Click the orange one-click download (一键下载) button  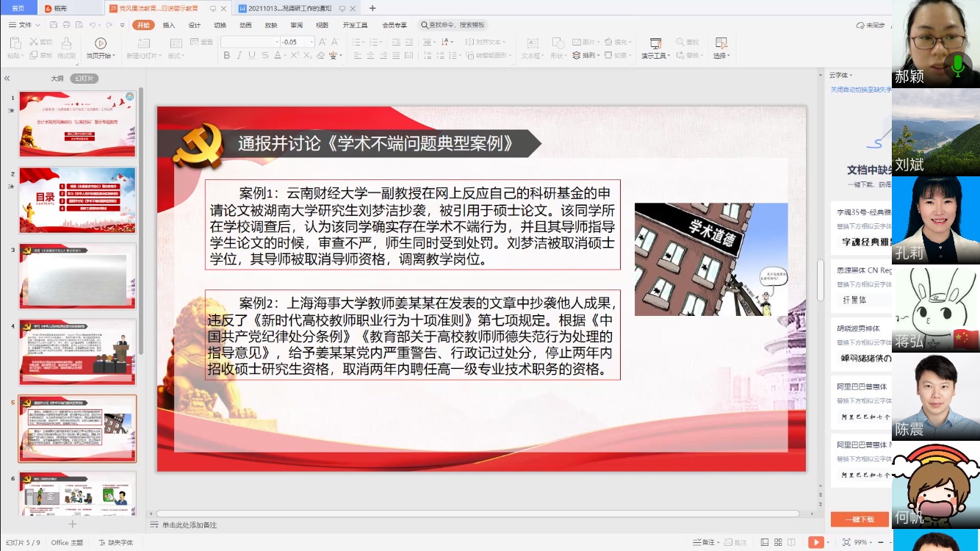coord(859,519)
